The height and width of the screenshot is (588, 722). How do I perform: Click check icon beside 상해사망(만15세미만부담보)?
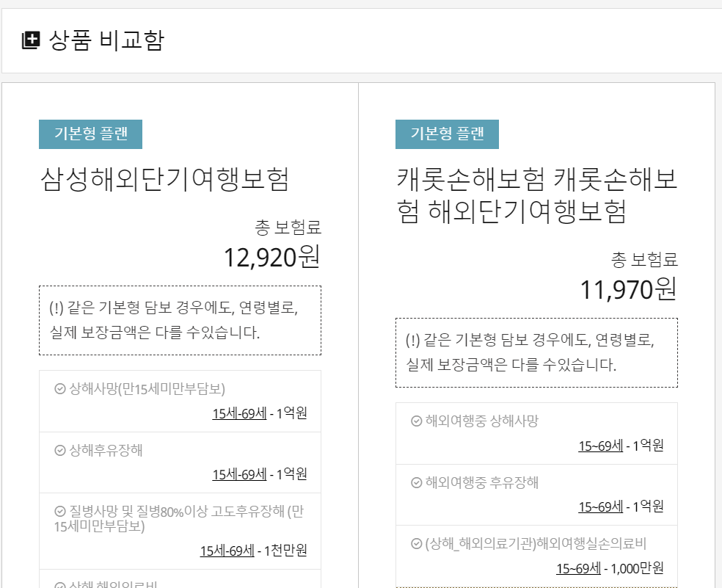(x=60, y=389)
